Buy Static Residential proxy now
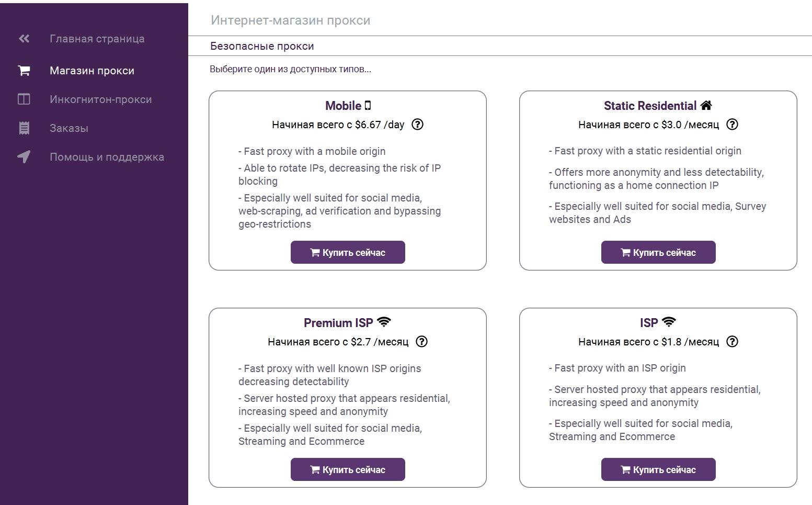This screenshot has height=505, width=812. coord(658,252)
